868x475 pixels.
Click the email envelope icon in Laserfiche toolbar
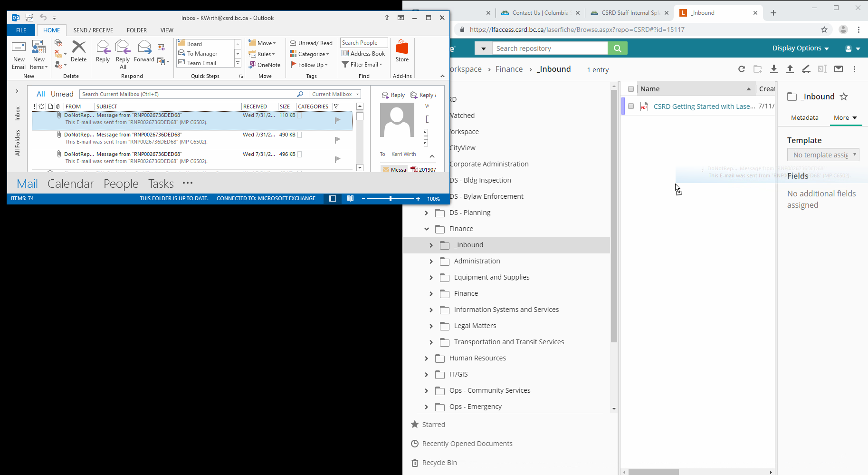point(839,69)
